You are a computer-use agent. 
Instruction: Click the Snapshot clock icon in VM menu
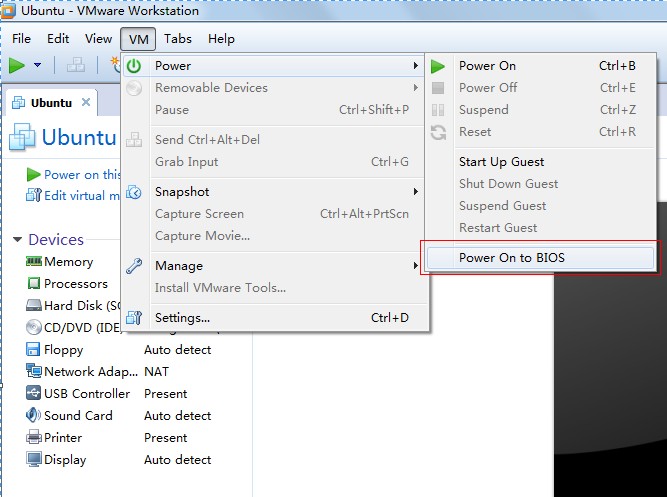click(x=134, y=192)
